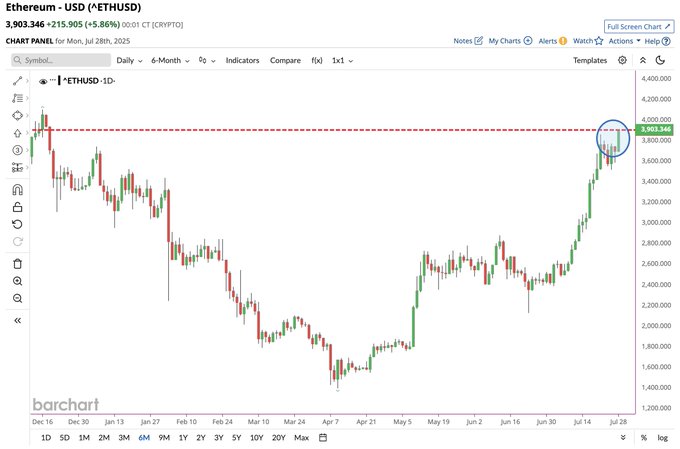
Task: Zoom in with the magnifier plus icon
Action: tap(17, 281)
